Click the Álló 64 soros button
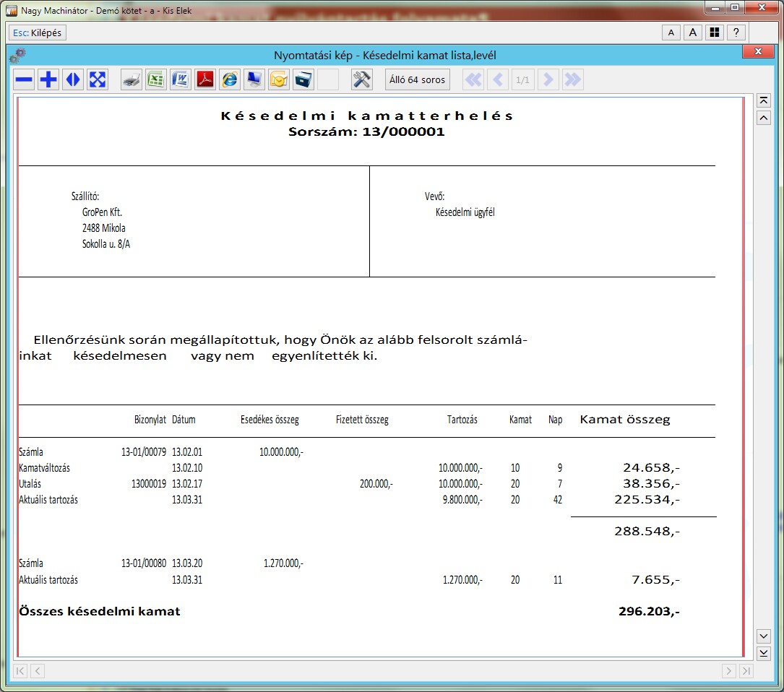Image resolution: width=784 pixels, height=692 pixels. tap(418, 80)
